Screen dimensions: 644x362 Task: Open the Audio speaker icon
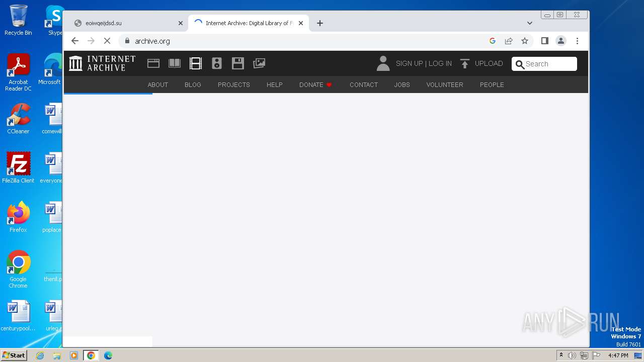(x=217, y=63)
